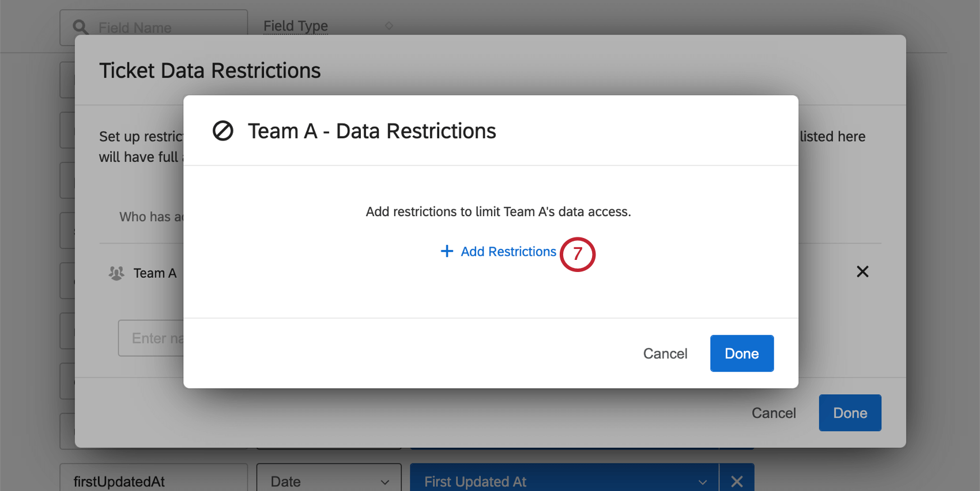This screenshot has width=980, height=491.
Task: Click the plus icon beside Add Restrictions
Action: [x=447, y=251]
